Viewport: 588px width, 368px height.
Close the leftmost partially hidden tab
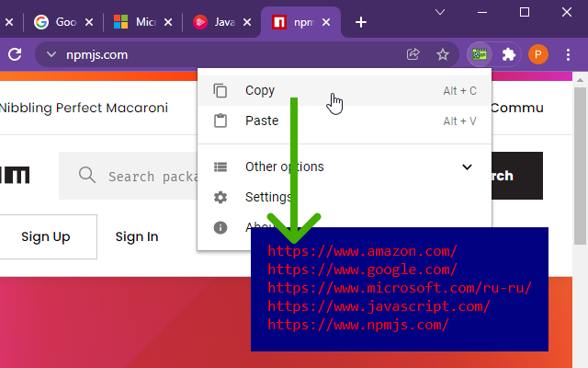pyautogui.click(x=9, y=22)
